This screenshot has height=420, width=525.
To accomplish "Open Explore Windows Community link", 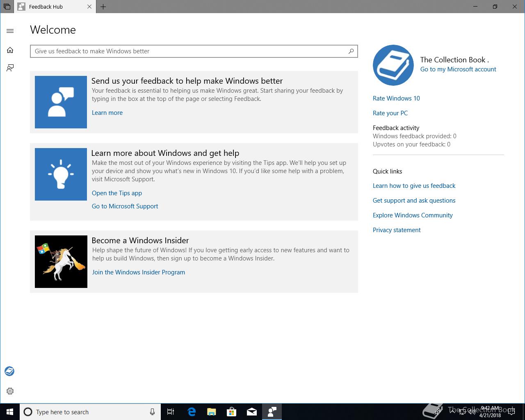I will [x=413, y=215].
